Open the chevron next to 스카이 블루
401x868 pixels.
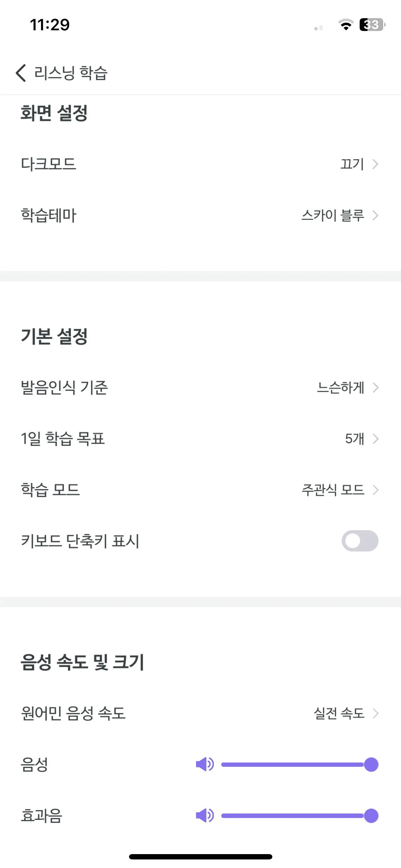[x=375, y=215]
